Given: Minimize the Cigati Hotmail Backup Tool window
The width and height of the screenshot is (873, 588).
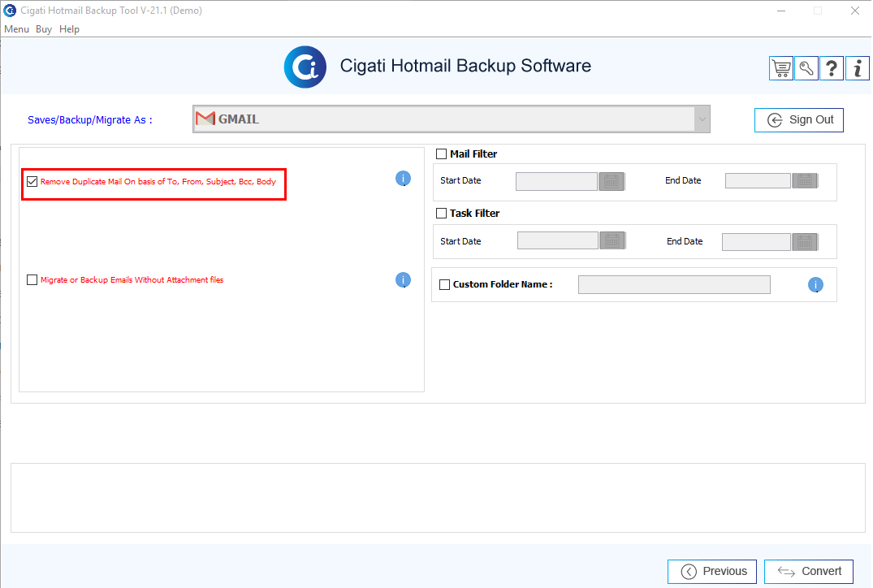Looking at the screenshot, I should click(782, 11).
